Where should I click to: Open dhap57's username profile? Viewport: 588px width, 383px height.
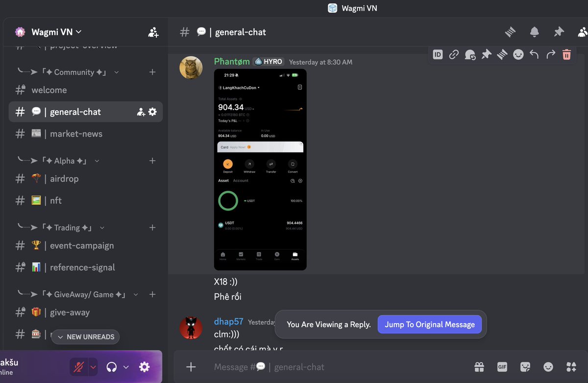pyautogui.click(x=229, y=322)
